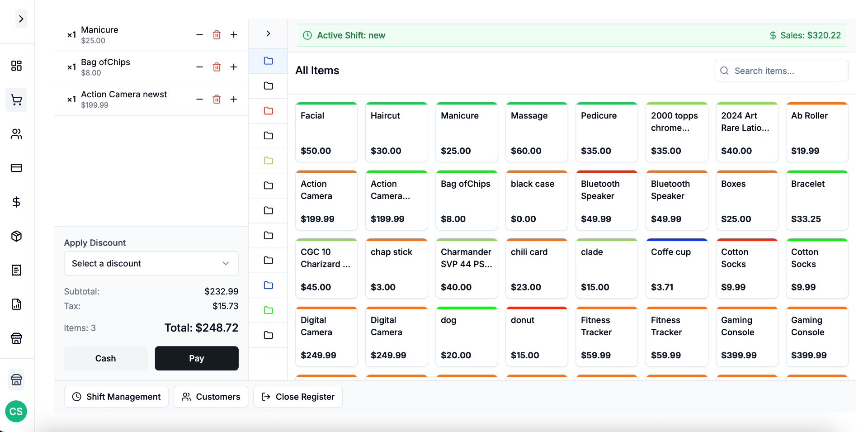Open the package inventory section
This screenshot has height=432, width=868.
point(17,236)
